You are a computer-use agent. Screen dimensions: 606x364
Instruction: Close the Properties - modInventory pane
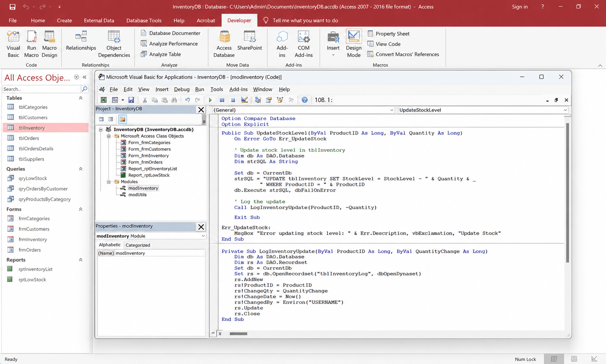[x=201, y=227]
